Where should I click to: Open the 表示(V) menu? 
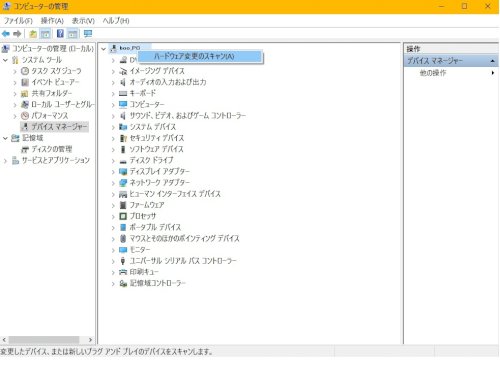tap(83, 21)
